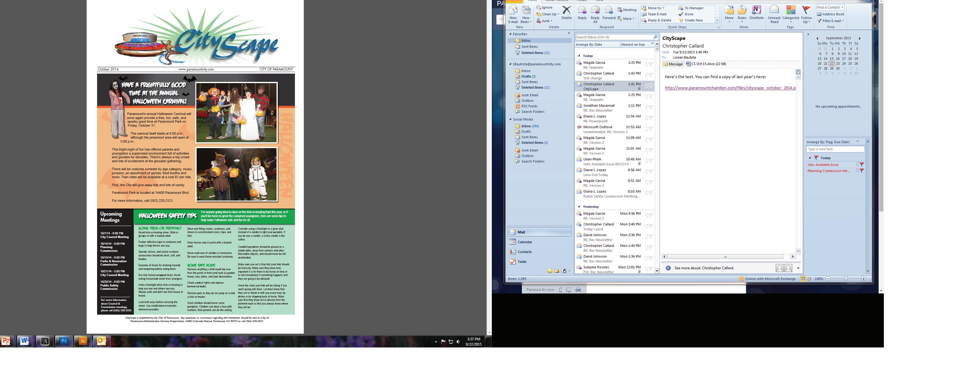Viewport: 980px width, 368px height.
Task: Open Photoshop from the taskbar
Action: [64, 341]
